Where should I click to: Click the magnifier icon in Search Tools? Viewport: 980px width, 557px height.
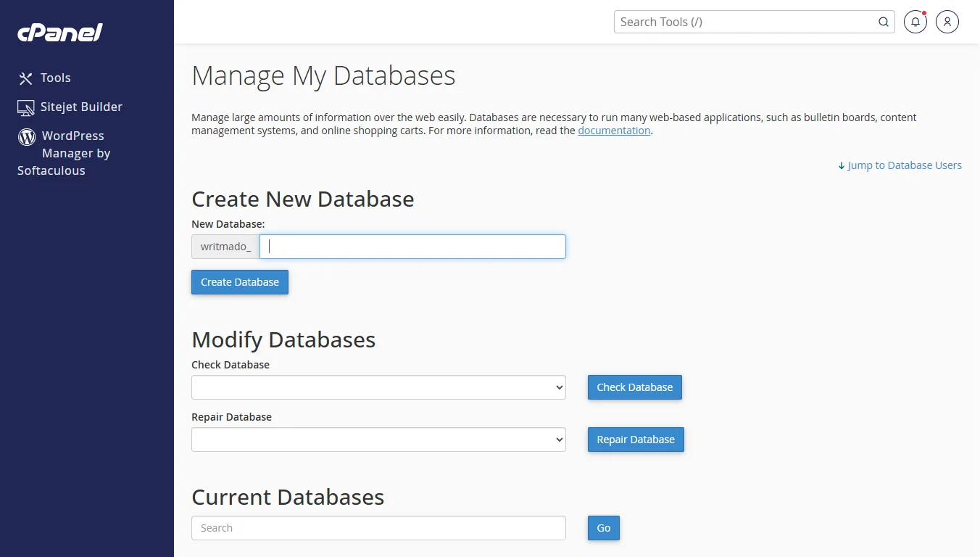point(884,22)
